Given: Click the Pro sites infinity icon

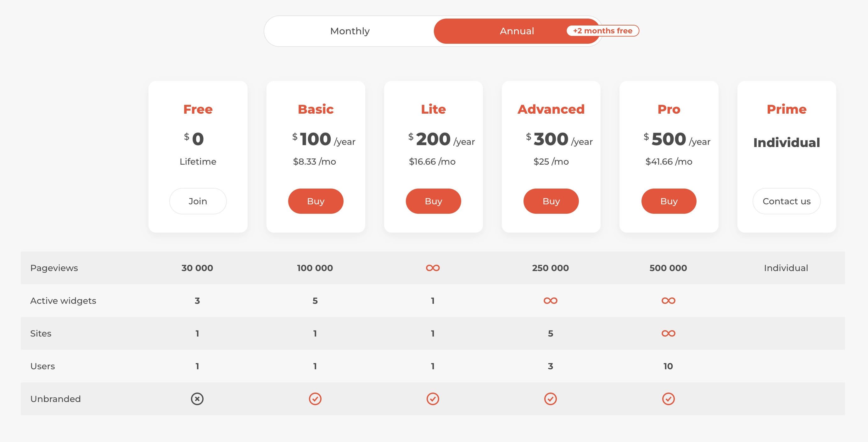Looking at the screenshot, I should click(x=668, y=333).
